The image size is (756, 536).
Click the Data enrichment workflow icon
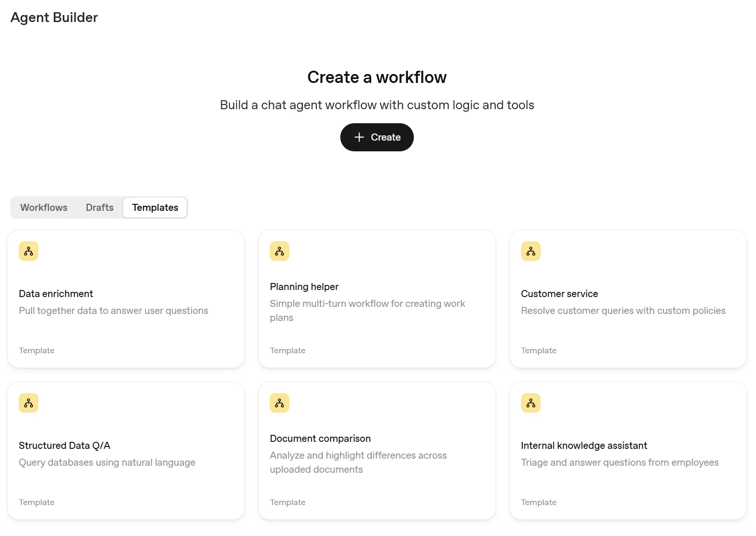pyautogui.click(x=29, y=251)
